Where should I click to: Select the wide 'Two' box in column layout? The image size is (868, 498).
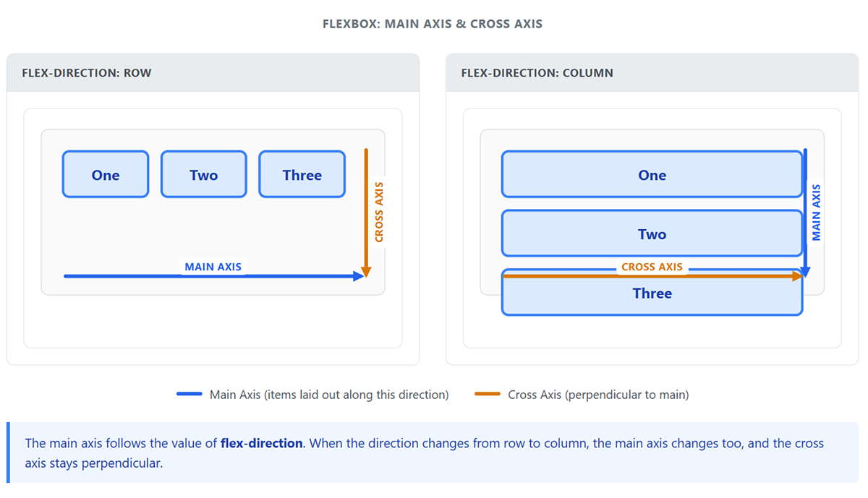(x=652, y=233)
